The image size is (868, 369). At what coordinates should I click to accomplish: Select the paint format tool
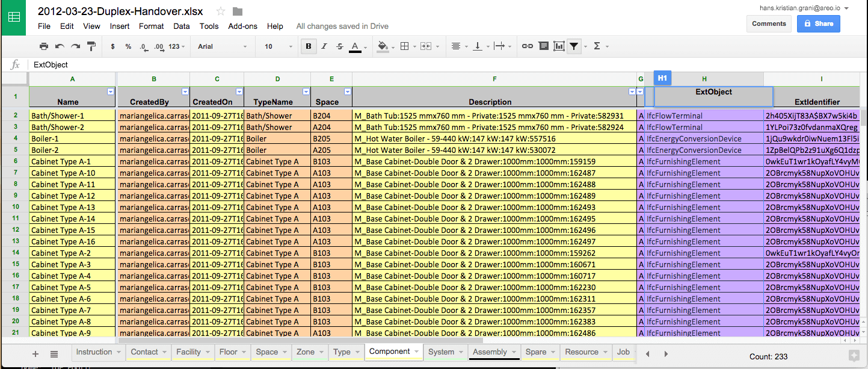[x=91, y=46]
